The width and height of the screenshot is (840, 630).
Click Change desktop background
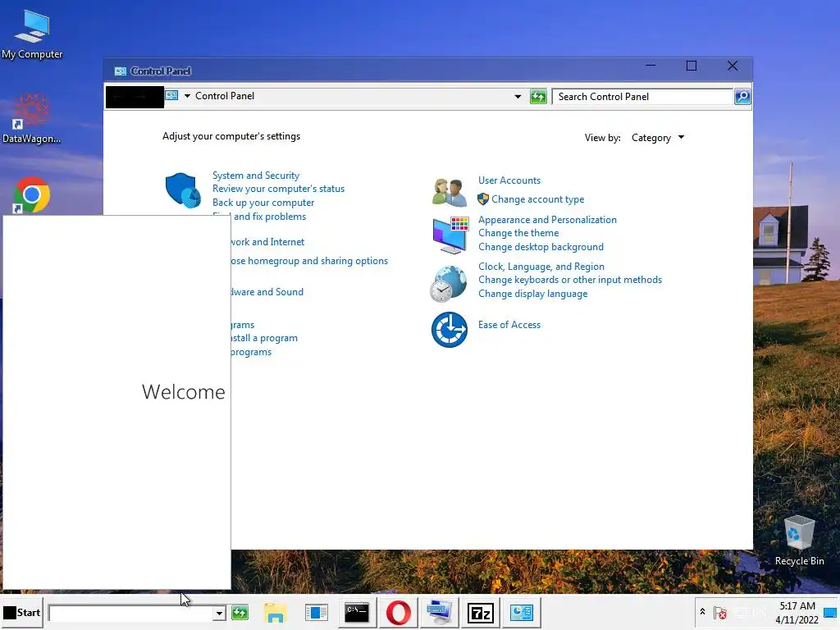(541, 247)
